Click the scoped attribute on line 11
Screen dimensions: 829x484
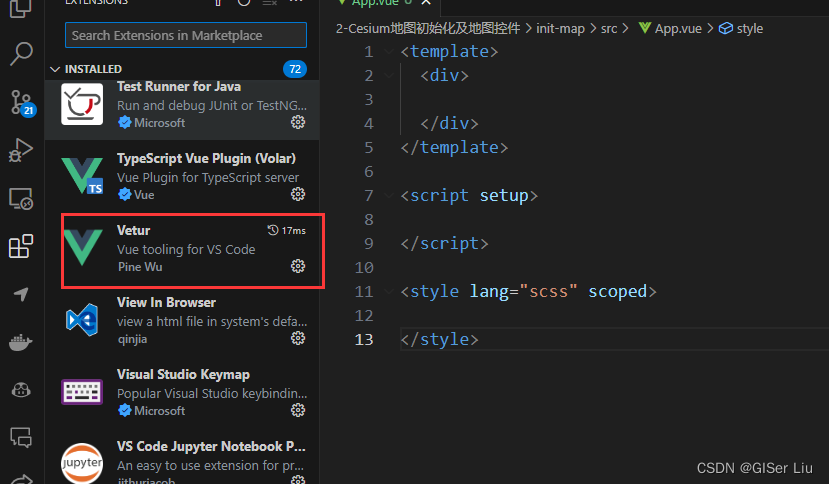pyautogui.click(x=618, y=291)
